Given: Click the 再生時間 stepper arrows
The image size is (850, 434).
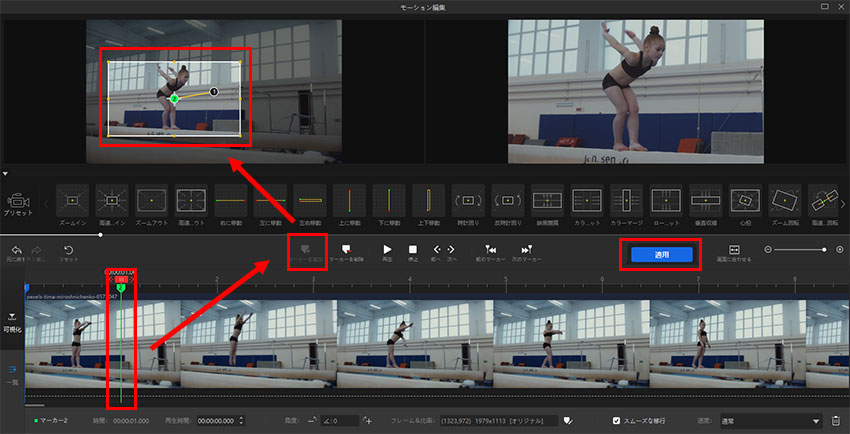Looking at the screenshot, I should click(x=241, y=420).
